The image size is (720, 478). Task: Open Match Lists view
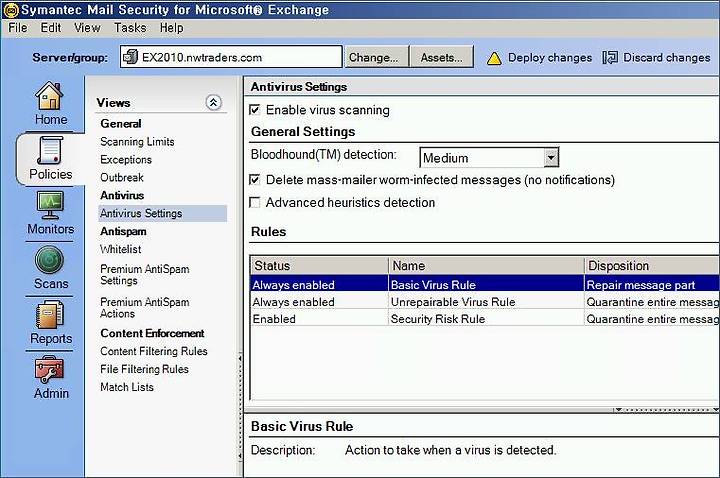(x=127, y=387)
